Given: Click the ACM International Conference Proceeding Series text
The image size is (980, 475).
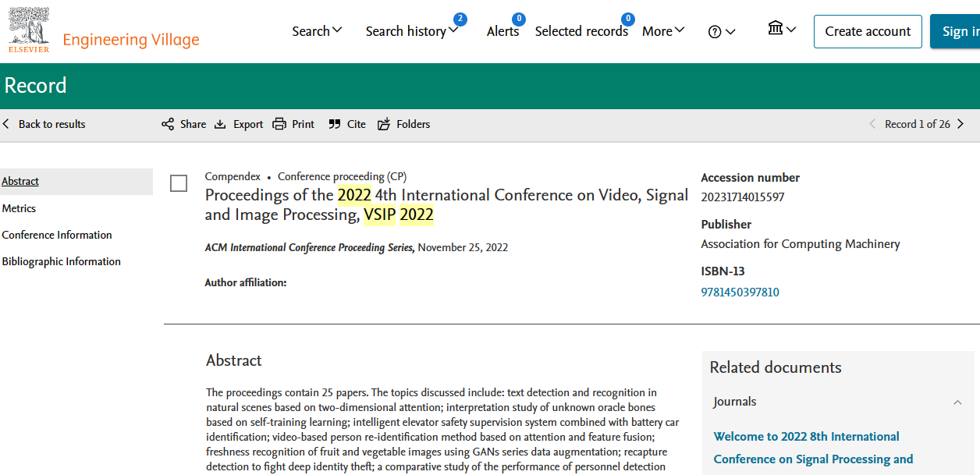Looking at the screenshot, I should (310, 248).
